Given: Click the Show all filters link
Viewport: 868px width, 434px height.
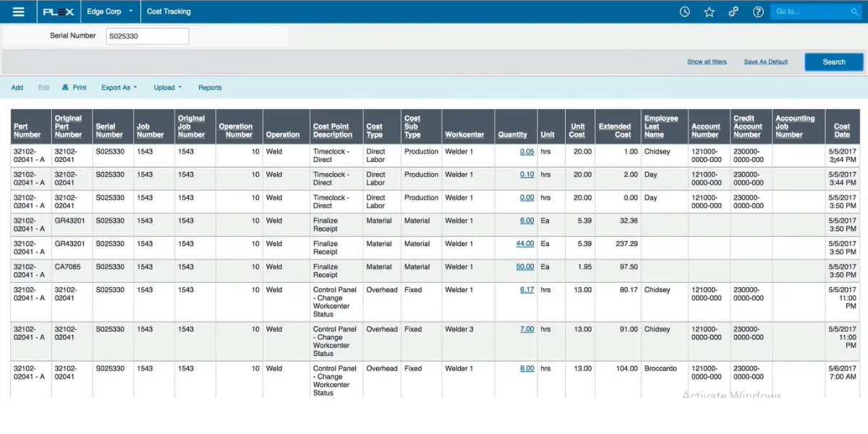Looking at the screenshot, I should pyautogui.click(x=707, y=62).
